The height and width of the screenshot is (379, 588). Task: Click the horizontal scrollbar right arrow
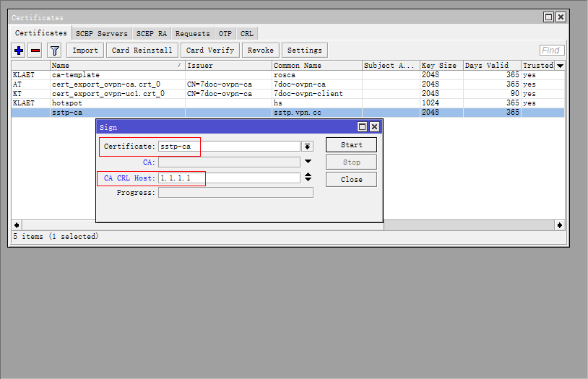pos(560,225)
